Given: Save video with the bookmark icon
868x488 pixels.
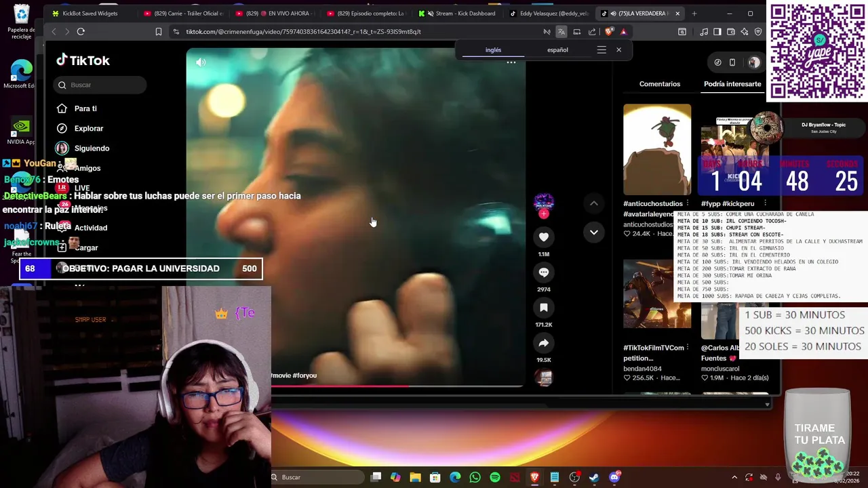Looking at the screenshot, I should pyautogui.click(x=543, y=307).
